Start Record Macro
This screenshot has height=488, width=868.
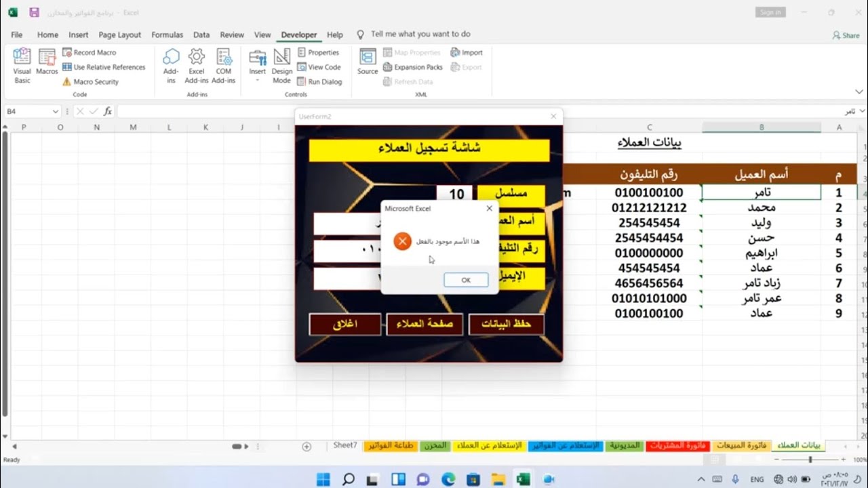pos(89,52)
